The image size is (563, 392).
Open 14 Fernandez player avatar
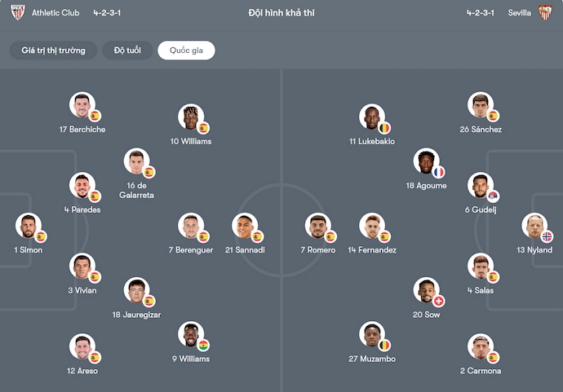371,226
